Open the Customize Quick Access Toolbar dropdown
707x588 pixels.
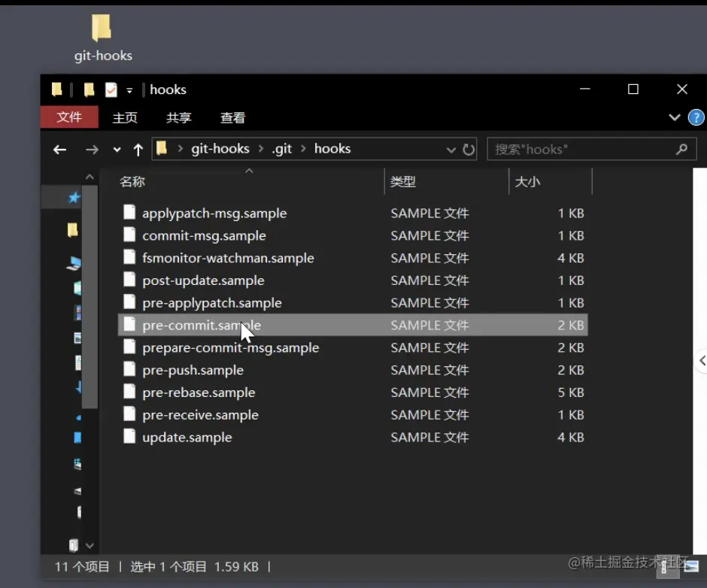pyautogui.click(x=129, y=91)
